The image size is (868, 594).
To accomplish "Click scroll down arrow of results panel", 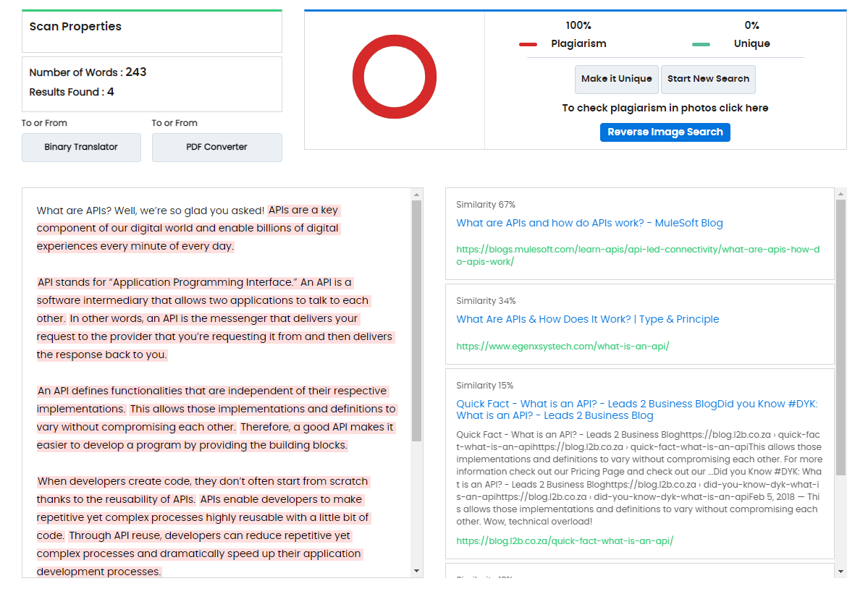I will click(x=841, y=572).
